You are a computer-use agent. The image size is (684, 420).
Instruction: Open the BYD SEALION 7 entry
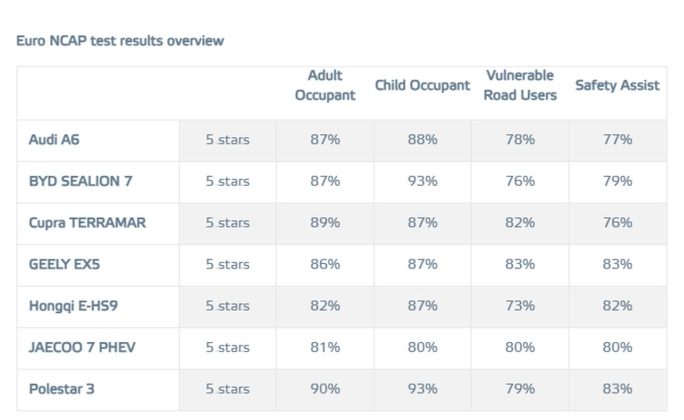coord(81,181)
